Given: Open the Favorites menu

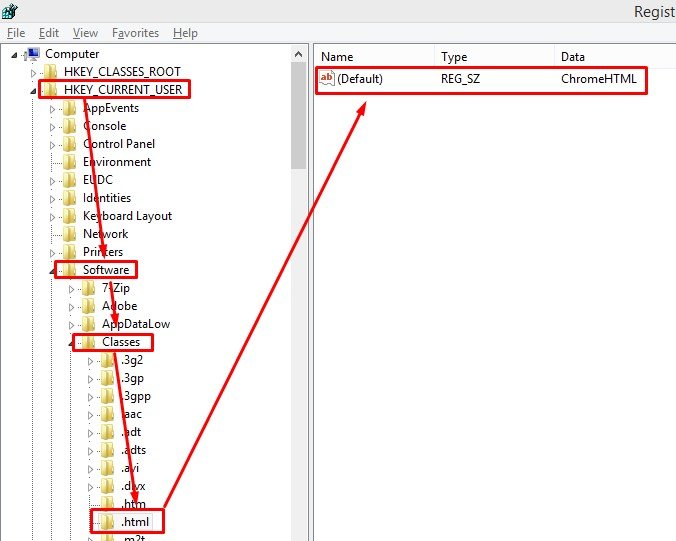Looking at the screenshot, I should pos(135,33).
